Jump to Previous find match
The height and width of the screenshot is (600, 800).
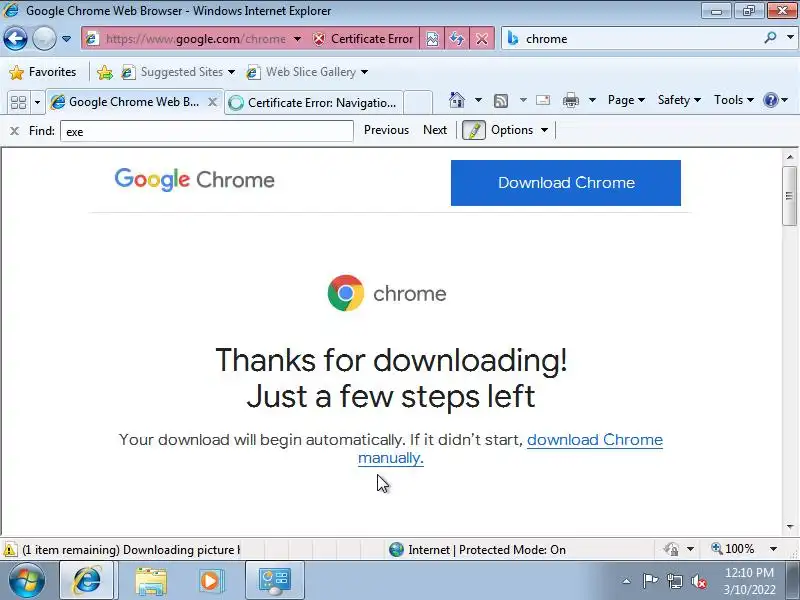point(386,130)
